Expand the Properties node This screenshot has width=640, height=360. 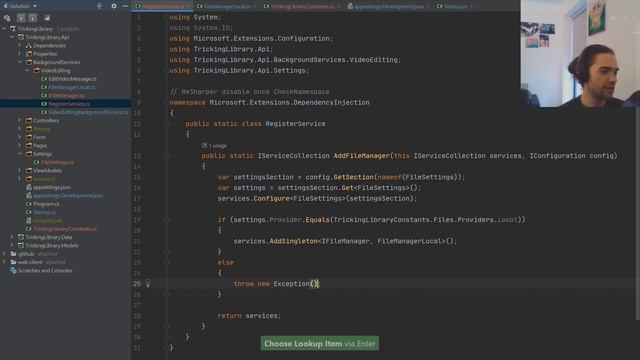pyautogui.click(x=20, y=54)
